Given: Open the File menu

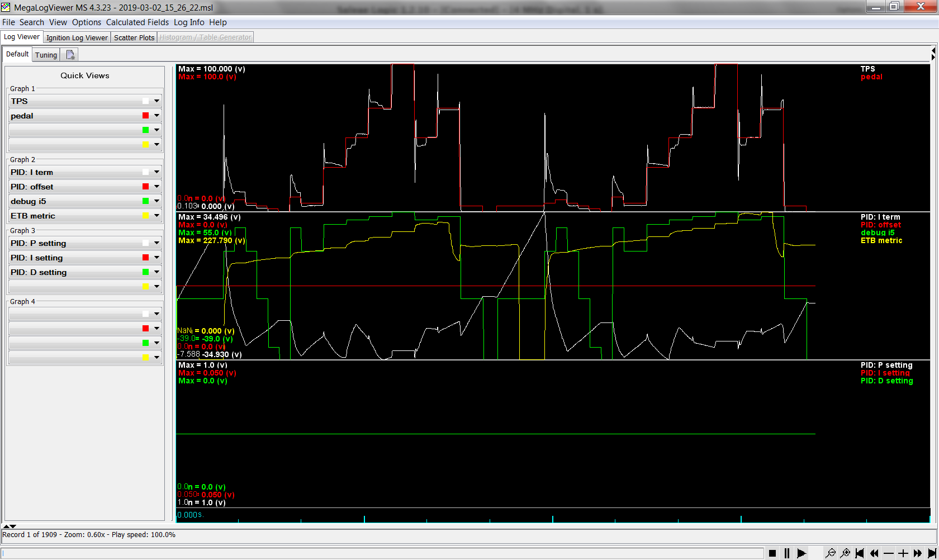Looking at the screenshot, I should 8,22.
